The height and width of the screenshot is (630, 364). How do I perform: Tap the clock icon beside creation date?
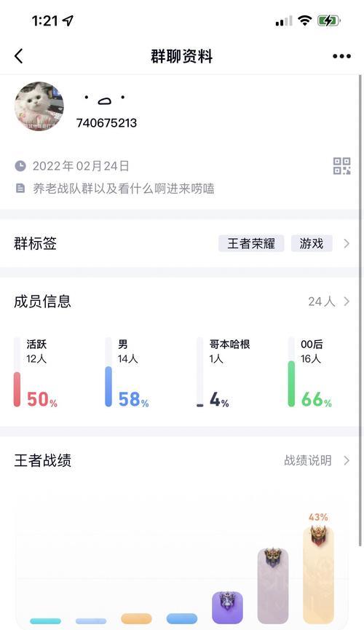(x=20, y=166)
